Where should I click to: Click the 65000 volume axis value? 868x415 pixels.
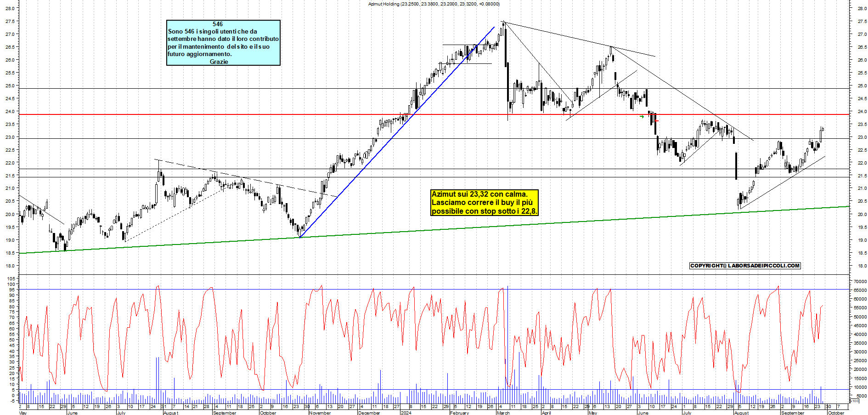(x=860, y=290)
